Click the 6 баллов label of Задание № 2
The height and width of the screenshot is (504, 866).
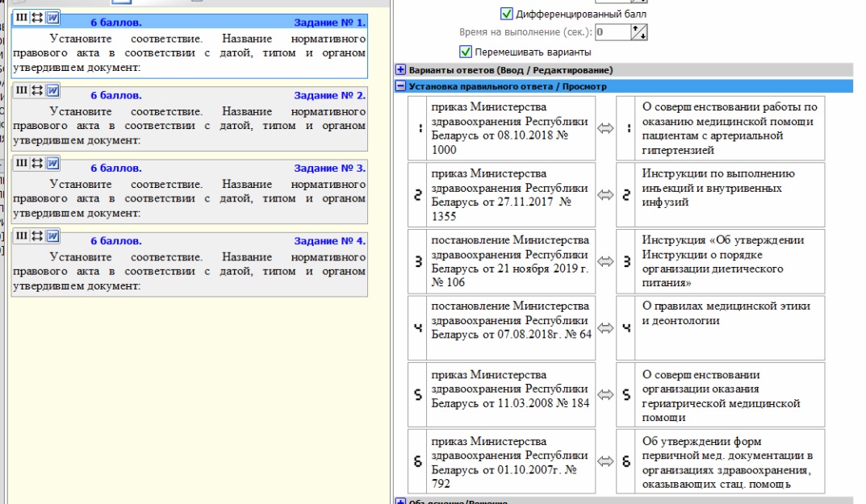point(116,95)
